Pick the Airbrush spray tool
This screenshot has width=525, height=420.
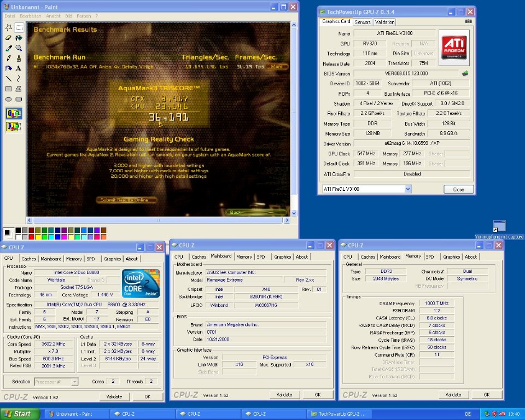8,68
